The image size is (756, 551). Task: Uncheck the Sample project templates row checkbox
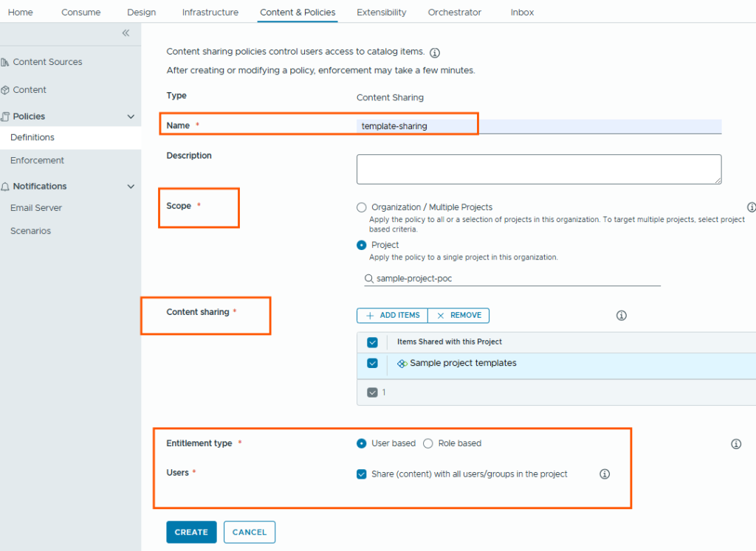coord(372,364)
